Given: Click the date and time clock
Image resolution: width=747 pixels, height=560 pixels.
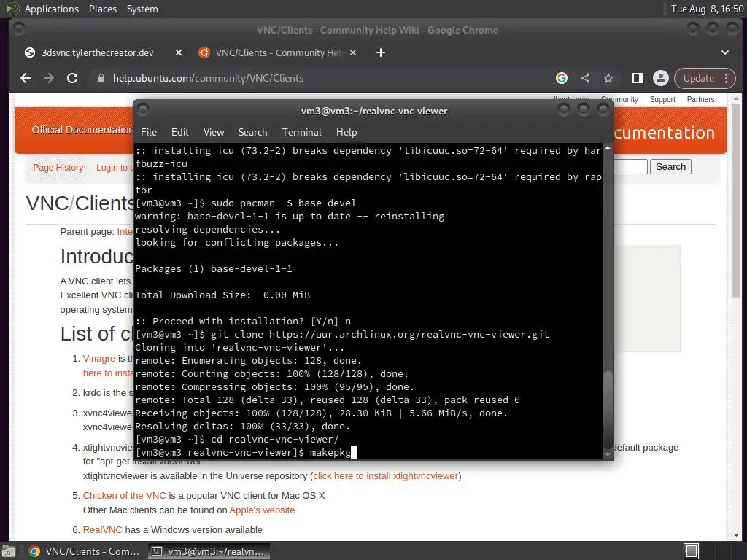Looking at the screenshot, I should (x=707, y=9).
